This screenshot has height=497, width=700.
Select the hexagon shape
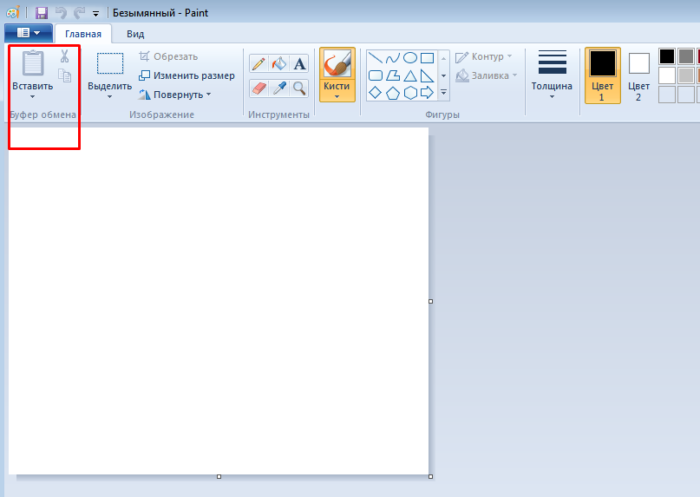(x=410, y=93)
